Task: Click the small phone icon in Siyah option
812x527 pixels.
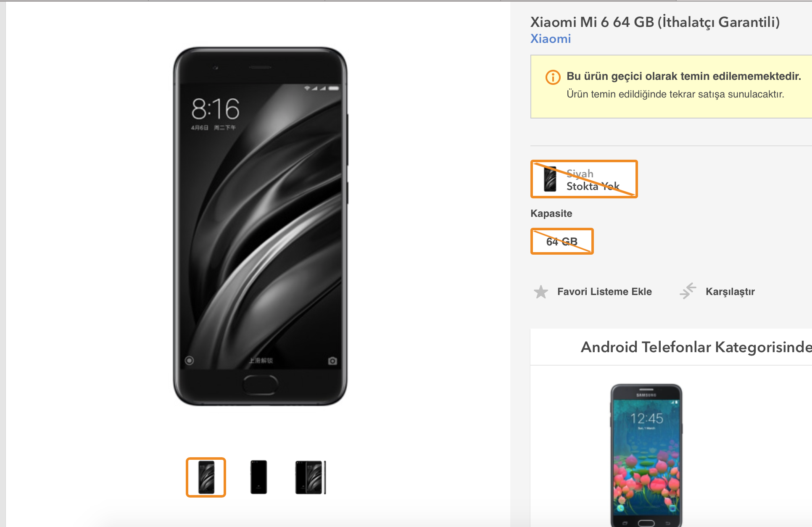Action: (550, 179)
